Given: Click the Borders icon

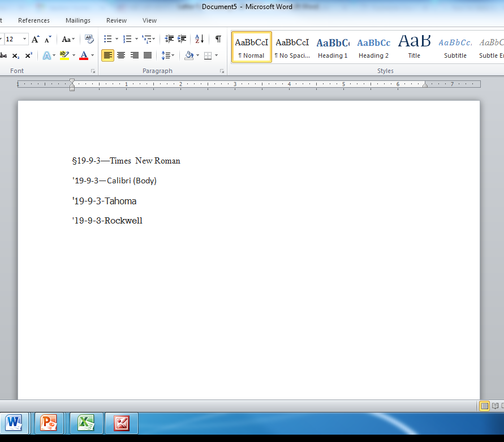Looking at the screenshot, I should pyautogui.click(x=208, y=55).
